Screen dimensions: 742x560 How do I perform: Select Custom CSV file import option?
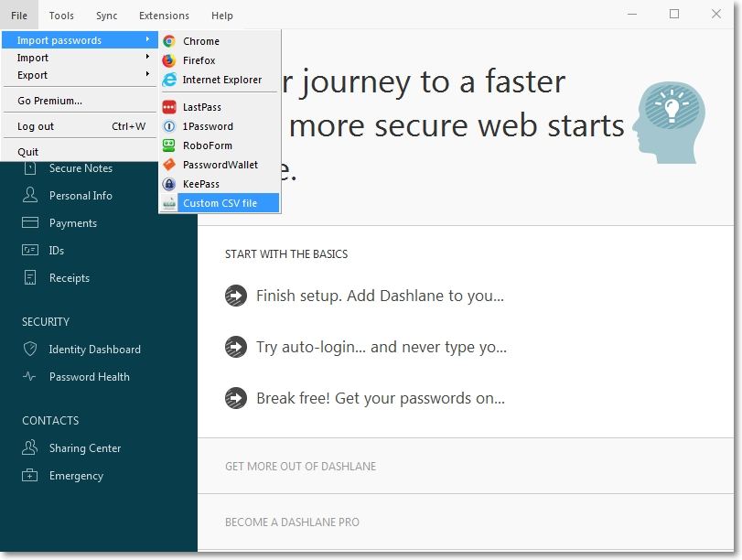point(220,203)
